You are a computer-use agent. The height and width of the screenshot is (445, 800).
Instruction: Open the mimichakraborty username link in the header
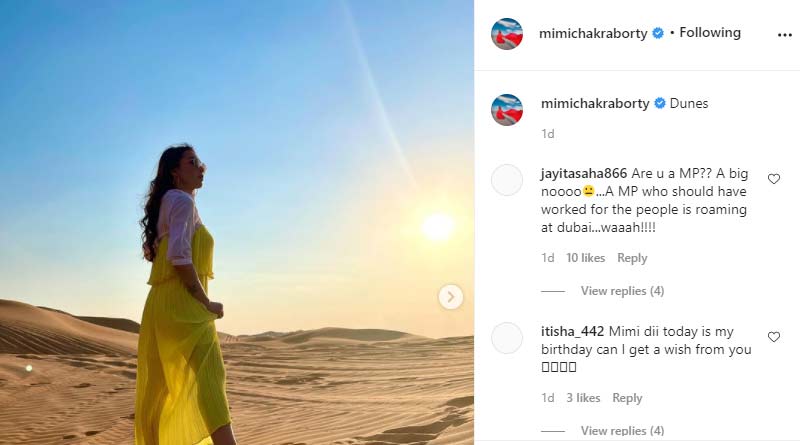[593, 34]
